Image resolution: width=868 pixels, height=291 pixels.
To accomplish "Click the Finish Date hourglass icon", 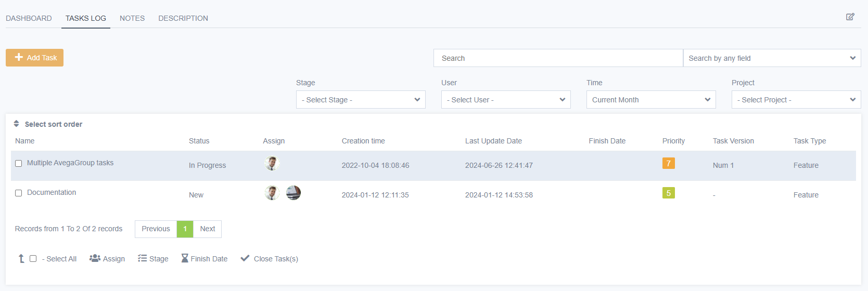I will point(185,258).
